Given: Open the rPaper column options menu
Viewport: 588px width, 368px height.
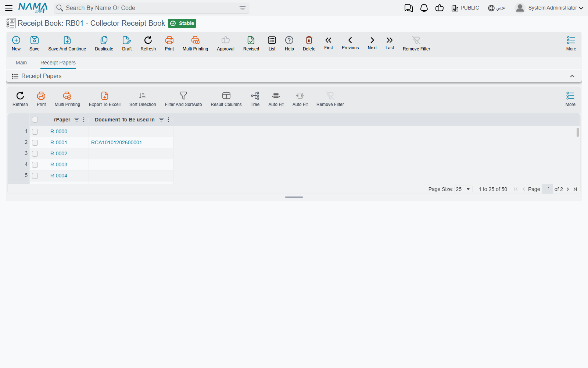Looking at the screenshot, I should tap(84, 120).
